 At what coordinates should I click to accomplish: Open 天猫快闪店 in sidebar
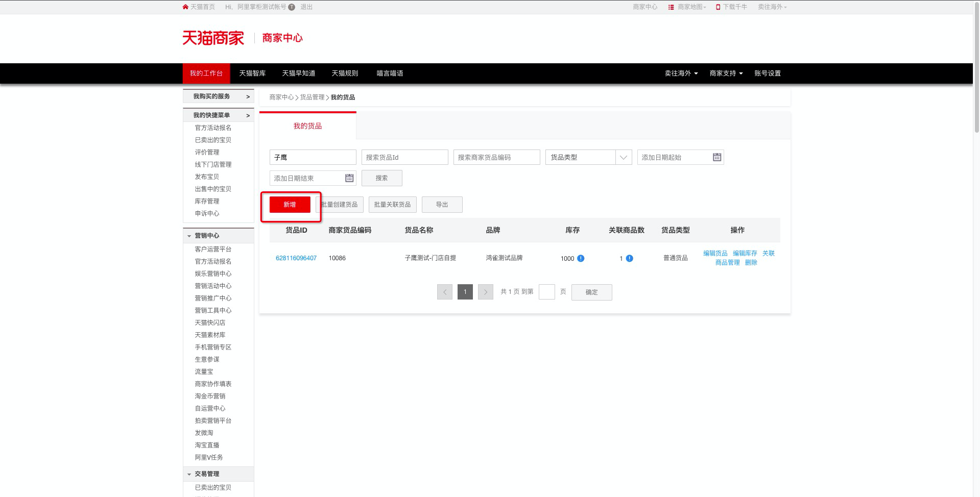point(210,323)
